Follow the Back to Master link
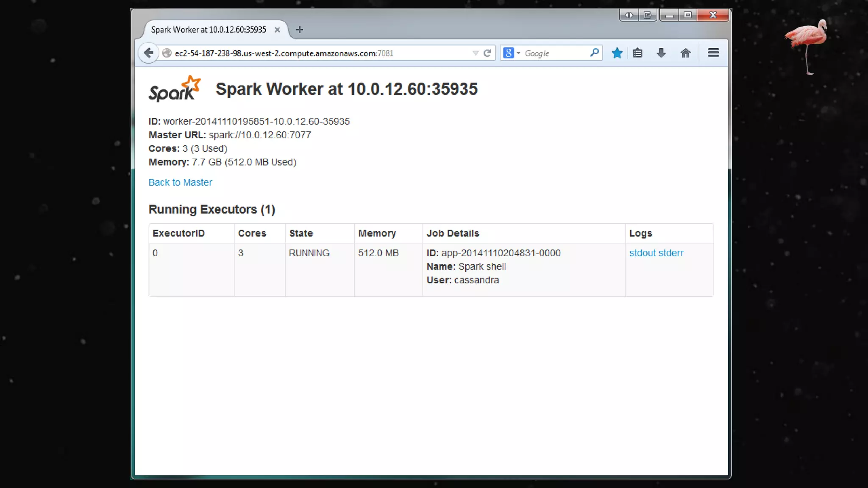 [x=180, y=182]
